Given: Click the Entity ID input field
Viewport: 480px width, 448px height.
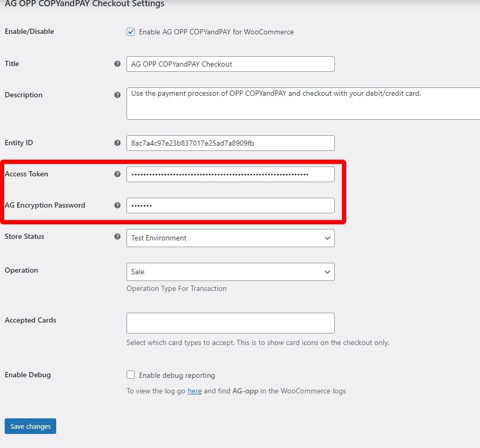Looking at the screenshot, I should coord(231,143).
